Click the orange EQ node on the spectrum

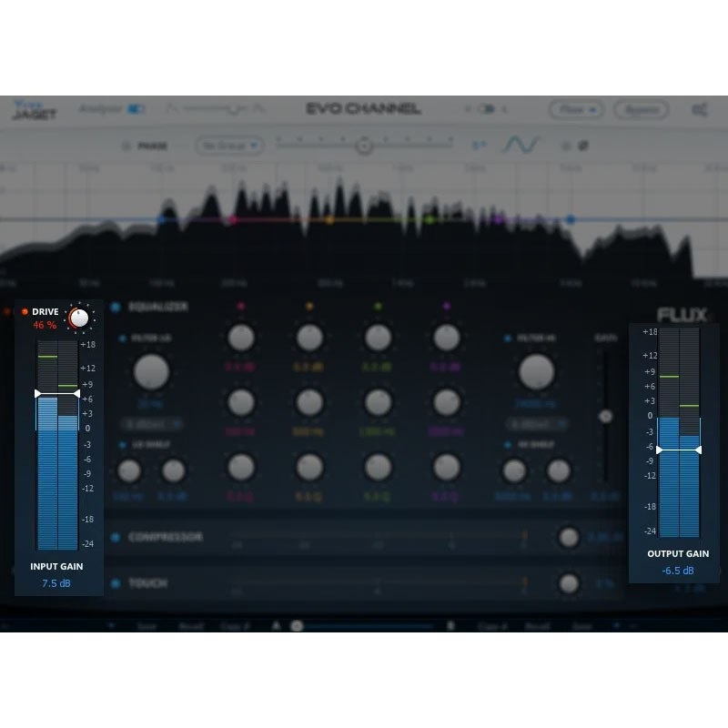[x=329, y=219]
